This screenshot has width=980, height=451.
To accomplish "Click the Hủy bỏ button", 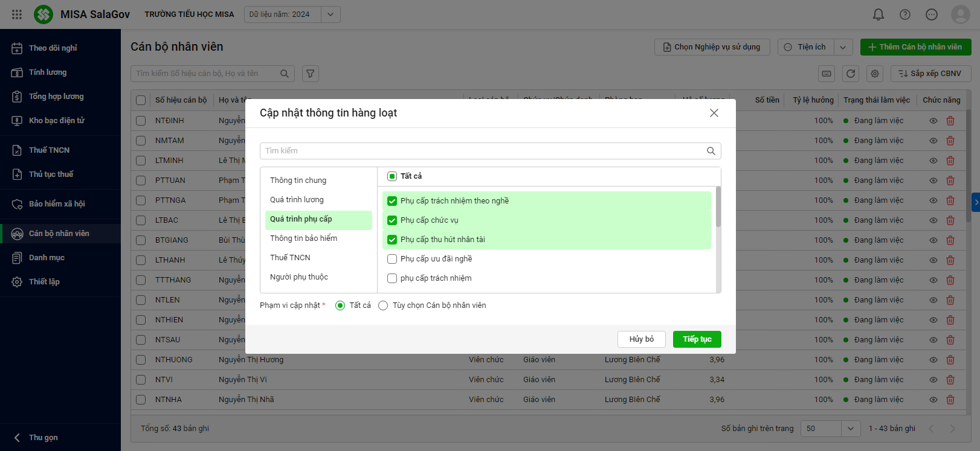I will pos(641,339).
